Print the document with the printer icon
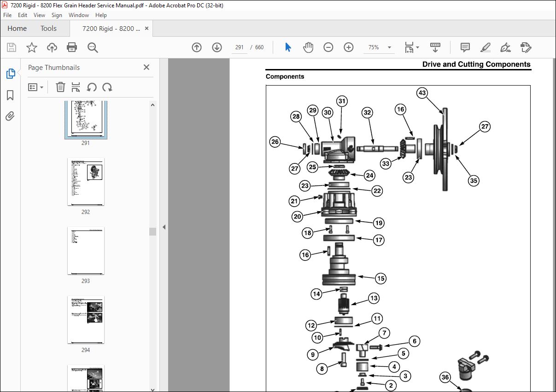556x392 pixels. click(x=72, y=47)
